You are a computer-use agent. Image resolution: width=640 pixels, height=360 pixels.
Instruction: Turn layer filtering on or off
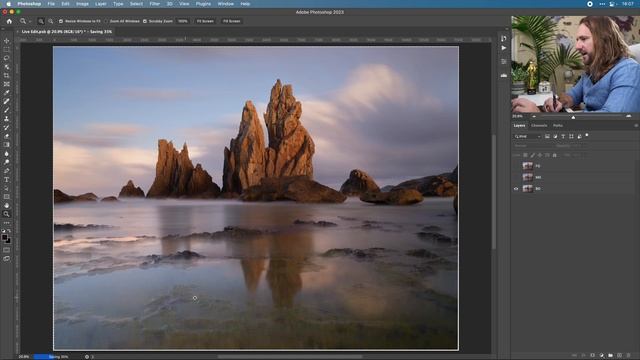[587, 135]
